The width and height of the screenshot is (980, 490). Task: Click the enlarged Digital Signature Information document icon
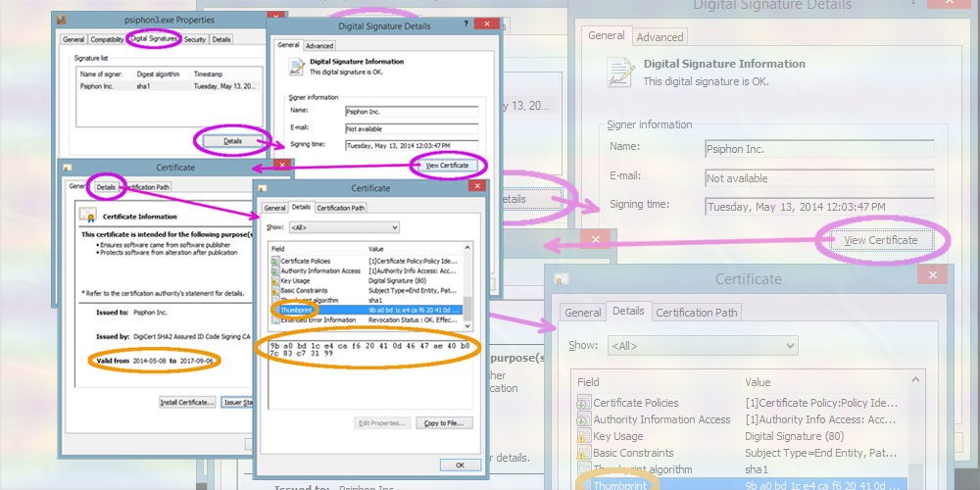[619, 72]
